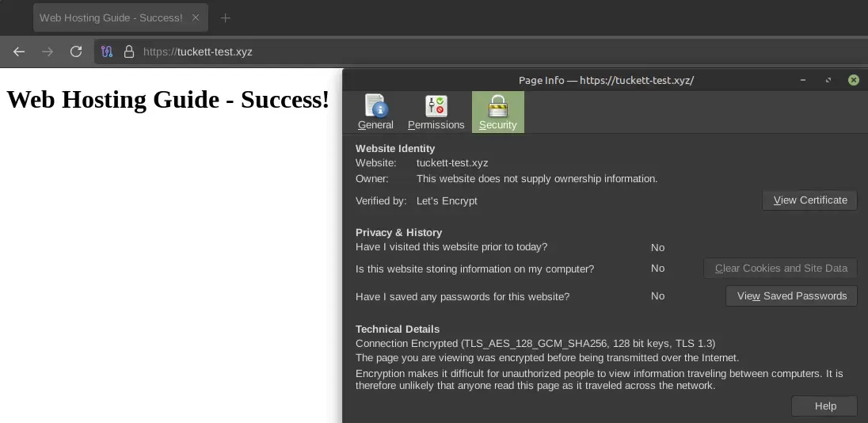Click the Connection Encrypted TLS details line
This screenshot has height=423, width=868.
click(x=535, y=343)
